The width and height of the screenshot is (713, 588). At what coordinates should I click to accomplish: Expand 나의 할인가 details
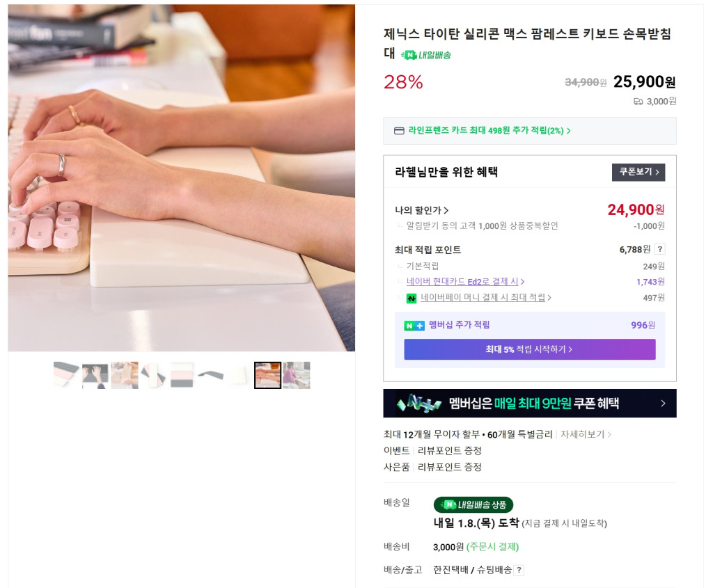coord(421,210)
